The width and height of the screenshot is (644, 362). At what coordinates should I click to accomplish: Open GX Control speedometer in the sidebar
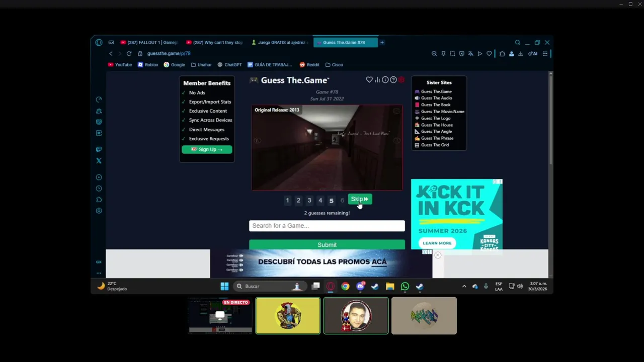pos(99,100)
